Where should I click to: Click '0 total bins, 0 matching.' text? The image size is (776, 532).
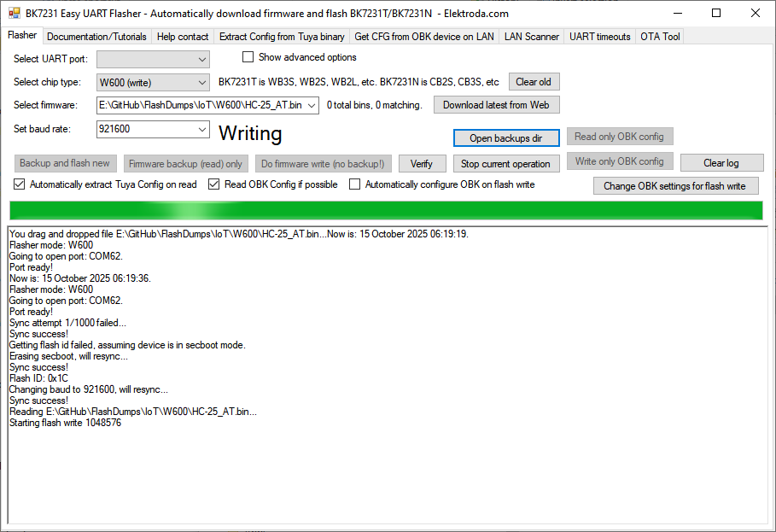375,105
